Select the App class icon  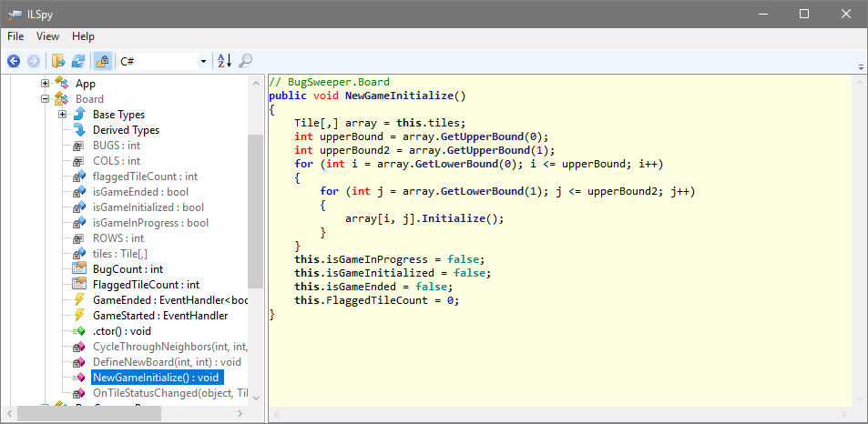tap(61, 83)
